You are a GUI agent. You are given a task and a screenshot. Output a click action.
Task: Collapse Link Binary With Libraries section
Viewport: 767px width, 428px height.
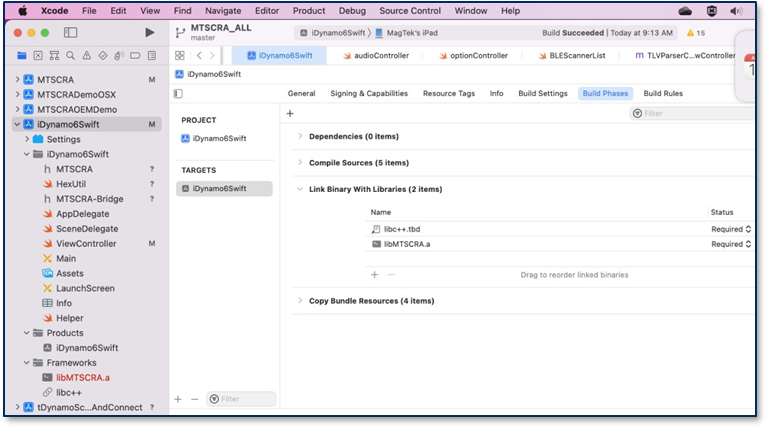coord(300,189)
